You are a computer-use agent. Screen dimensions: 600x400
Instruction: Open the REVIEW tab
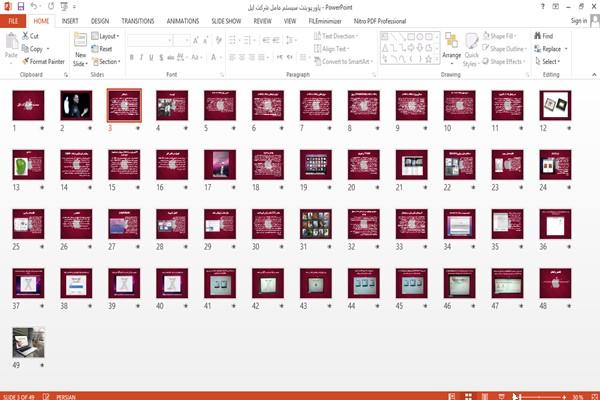262,21
